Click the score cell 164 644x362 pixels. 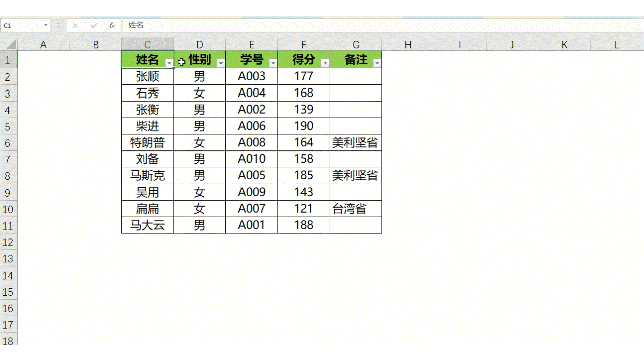304,143
